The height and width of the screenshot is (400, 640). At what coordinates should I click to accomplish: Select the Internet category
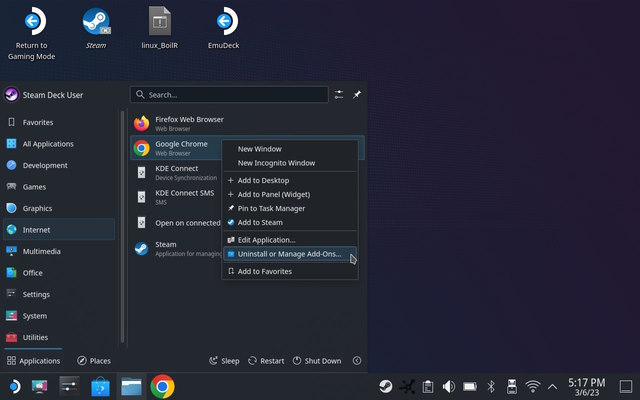[x=59, y=229]
